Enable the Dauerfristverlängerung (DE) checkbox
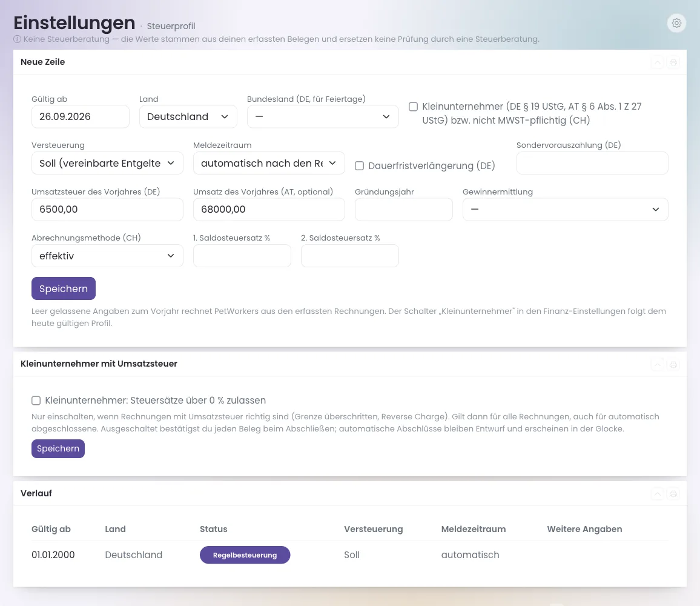The image size is (700, 606). click(359, 166)
